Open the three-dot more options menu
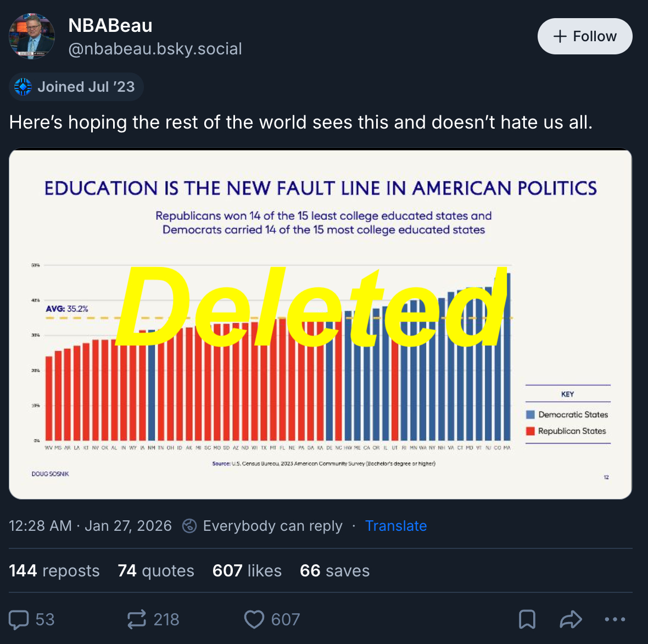 [615, 619]
